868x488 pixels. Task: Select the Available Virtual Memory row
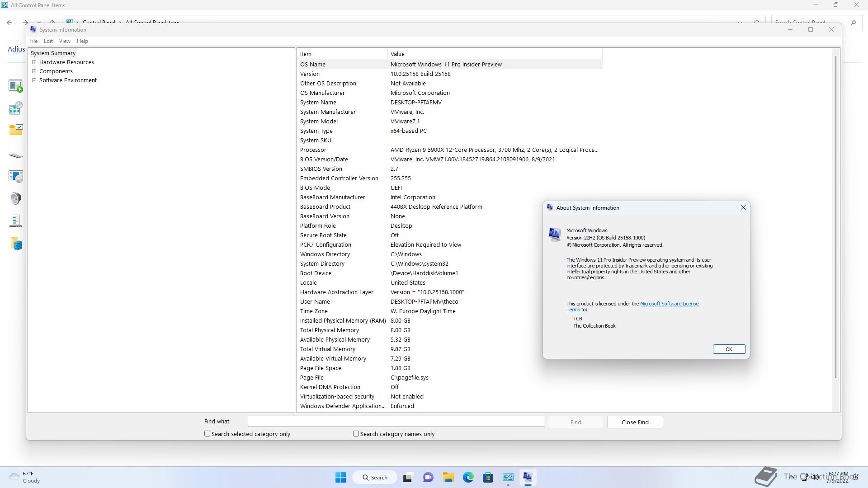pyautogui.click(x=450, y=358)
